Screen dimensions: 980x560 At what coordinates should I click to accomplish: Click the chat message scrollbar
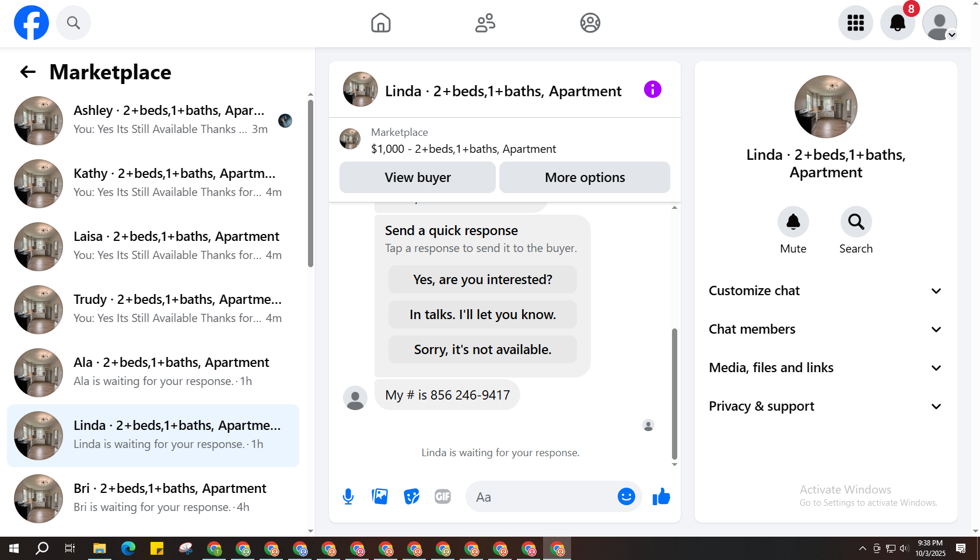pyautogui.click(x=674, y=394)
